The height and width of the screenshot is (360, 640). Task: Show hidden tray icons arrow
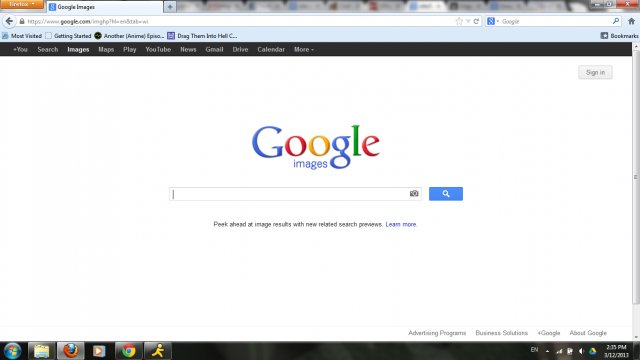tap(547, 351)
